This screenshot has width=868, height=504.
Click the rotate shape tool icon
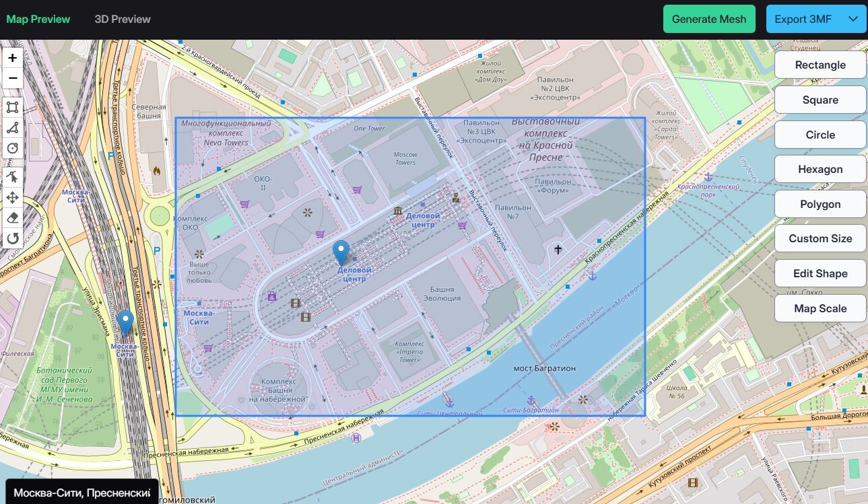coord(12,238)
